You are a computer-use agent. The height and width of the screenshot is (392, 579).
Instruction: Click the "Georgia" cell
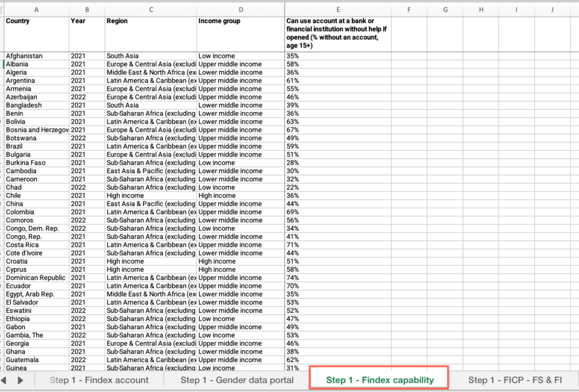coord(36,343)
